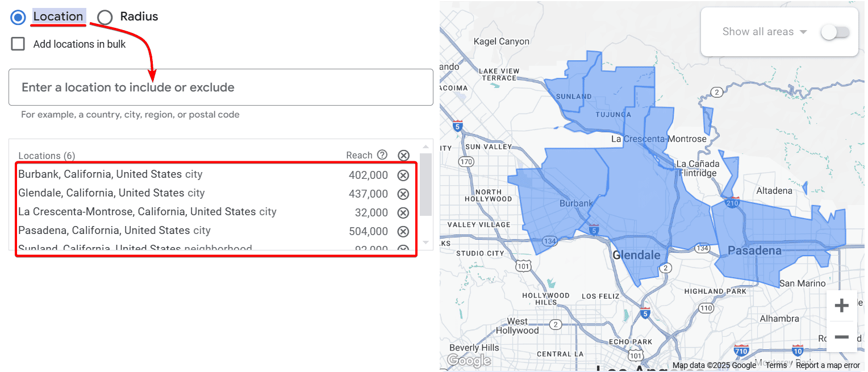Zoom in on the map

tap(841, 305)
